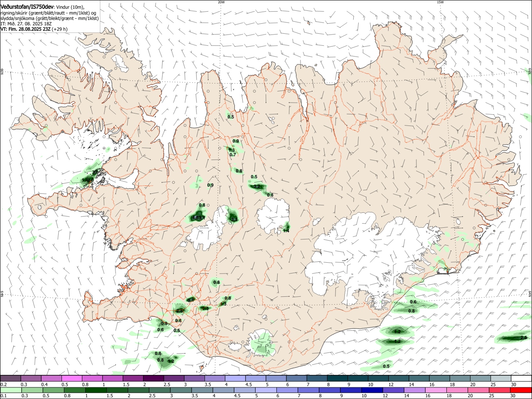Select the 'slydda/snjókoma' legend description line
The height and width of the screenshot is (399, 532).
click(49, 18)
